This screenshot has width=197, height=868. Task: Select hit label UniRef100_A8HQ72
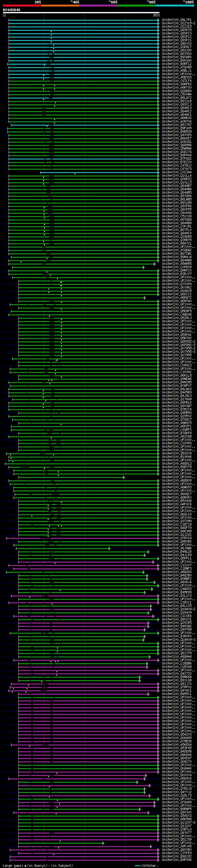177,297
